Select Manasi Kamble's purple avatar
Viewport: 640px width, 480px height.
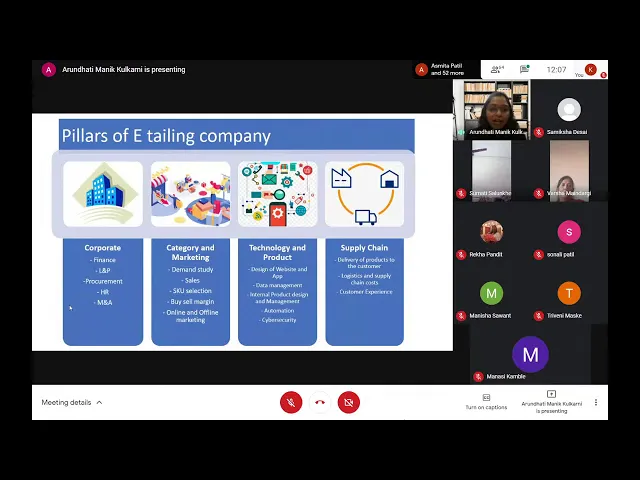530,354
